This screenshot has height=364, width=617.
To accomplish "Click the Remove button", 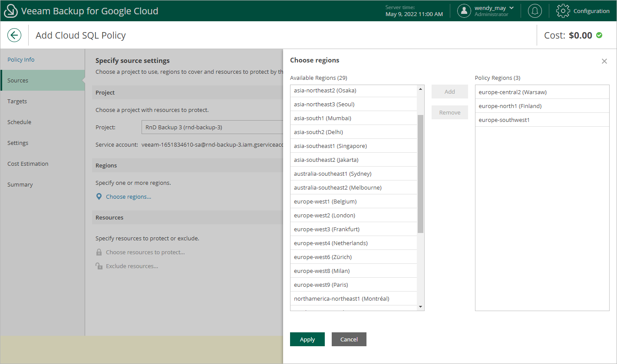I will pos(450,112).
